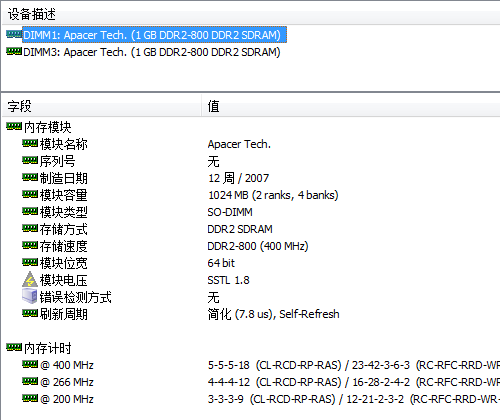Select the 模块电压 field
This screenshot has width=500, height=420.
click(x=64, y=280)
